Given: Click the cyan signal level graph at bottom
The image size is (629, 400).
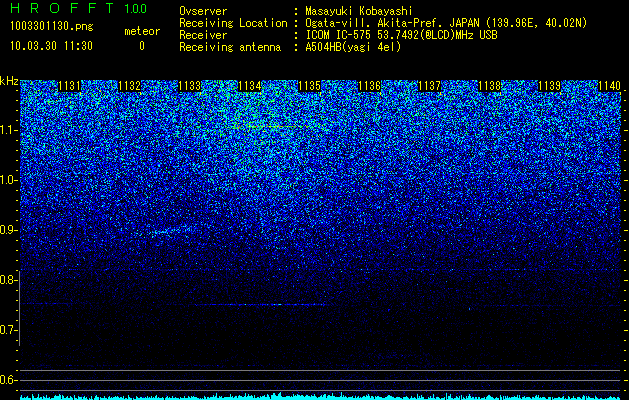Looking at the screenshot, I should tap(320, 396).
